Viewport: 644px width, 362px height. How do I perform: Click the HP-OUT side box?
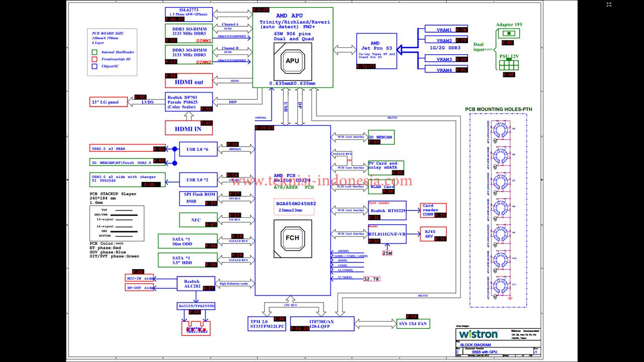[140, 288]
